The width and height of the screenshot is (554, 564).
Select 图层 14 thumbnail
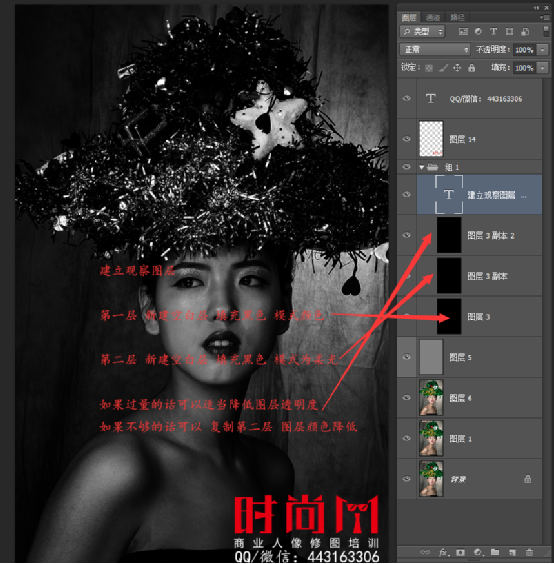(431, 139)
